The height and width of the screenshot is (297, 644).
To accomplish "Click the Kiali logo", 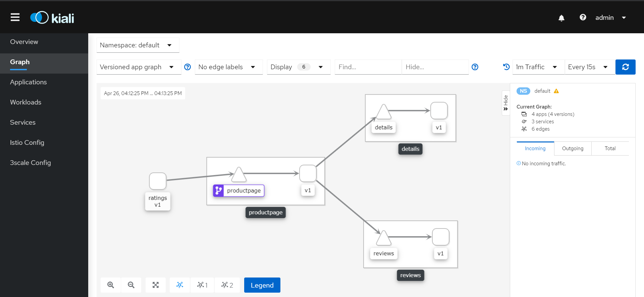I will pyautogui.click(x=52, y=17).
